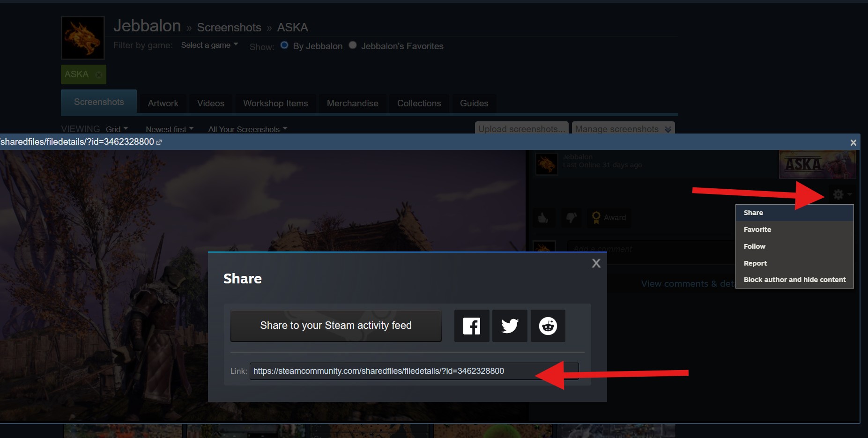Click the share Link URL field

[x=414, y=371]
